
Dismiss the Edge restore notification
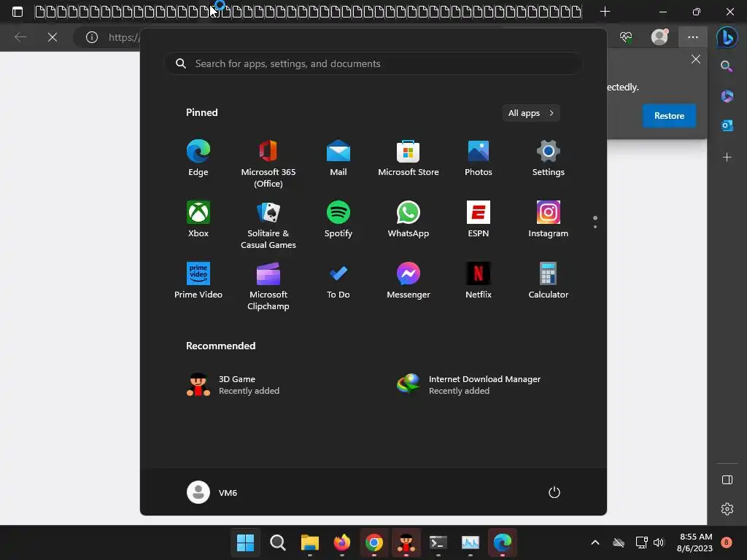click(695, 59)
